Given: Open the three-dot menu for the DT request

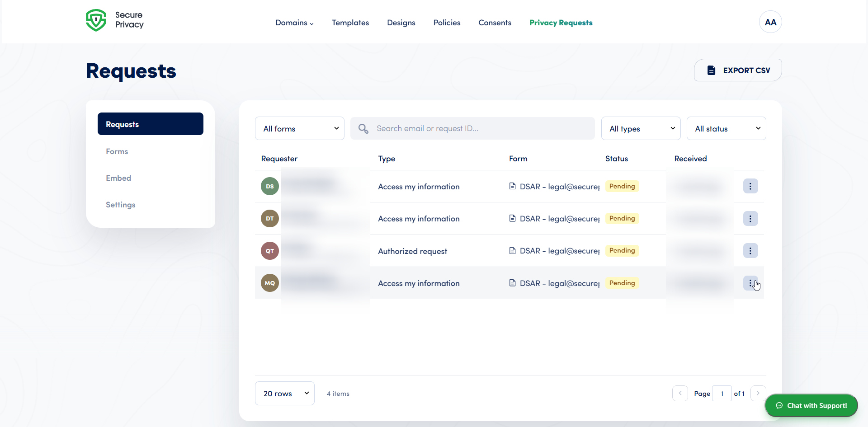Looking at the screenshot, I should point(750,219).
